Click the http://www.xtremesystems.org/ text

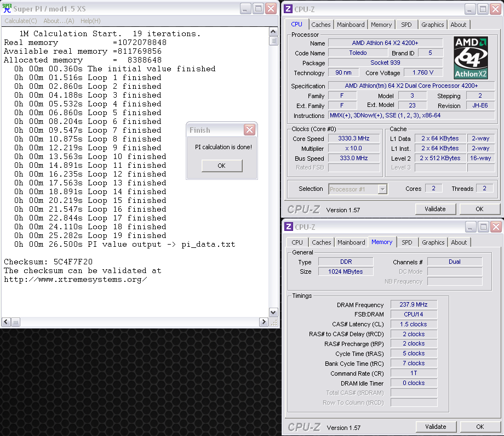[x=76, y=280]
